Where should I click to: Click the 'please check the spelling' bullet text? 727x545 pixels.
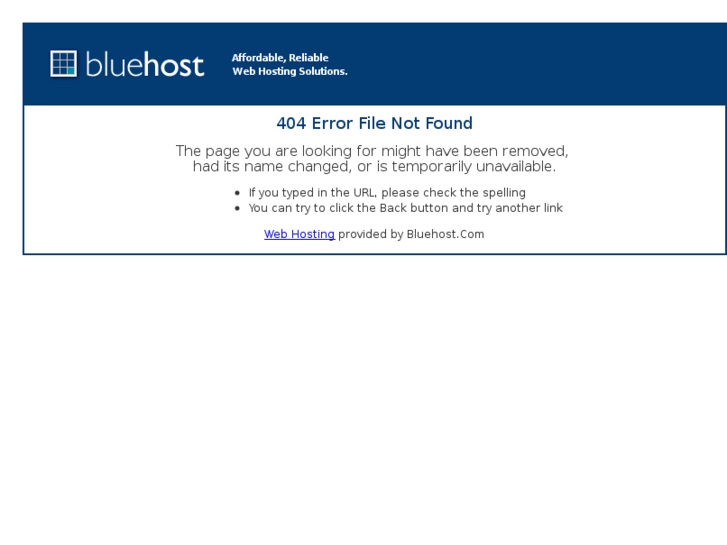click(x=453, y=193)
